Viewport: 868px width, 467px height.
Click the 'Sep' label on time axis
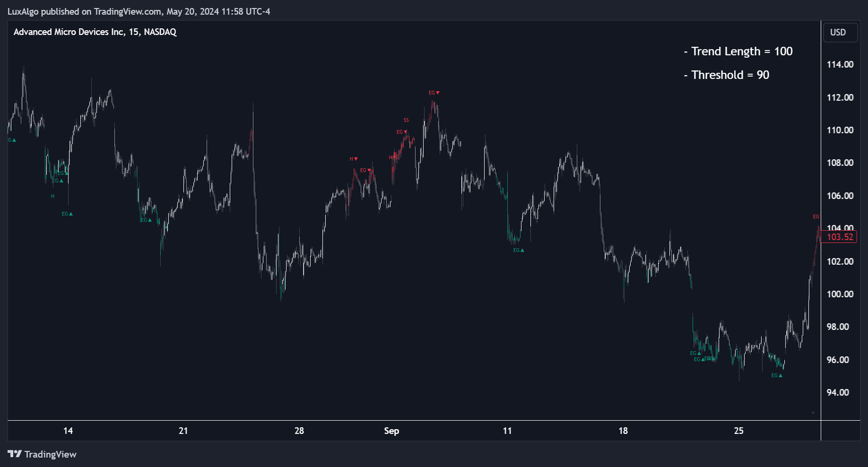(x=391, y=431)
